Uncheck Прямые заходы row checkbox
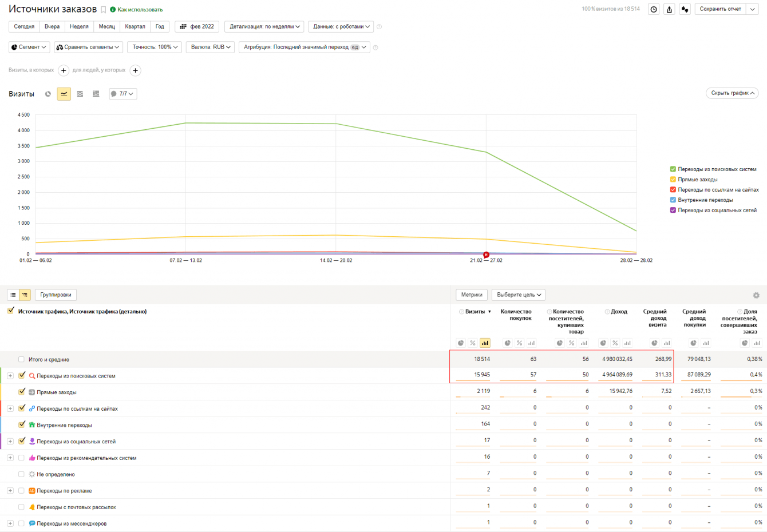 (x=22, y=392)
